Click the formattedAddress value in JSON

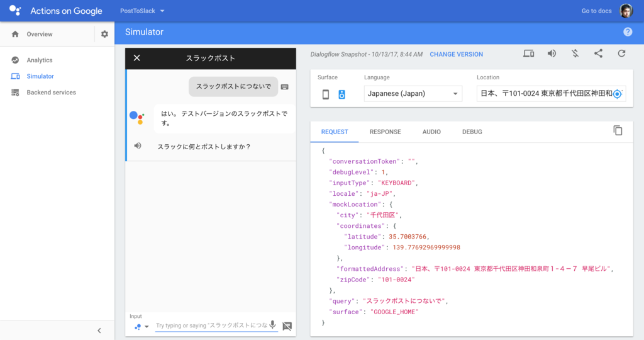511,268
